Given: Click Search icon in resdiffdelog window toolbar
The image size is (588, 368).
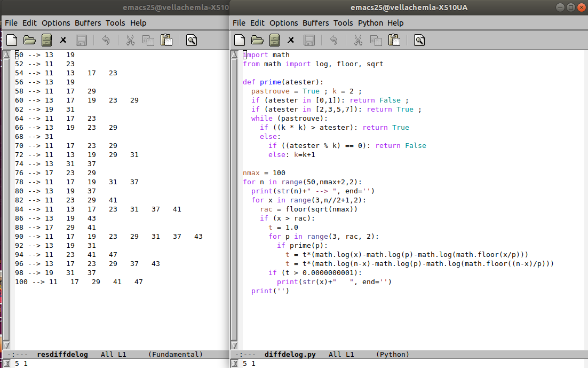Looking at the screenshot, I should click(191, 40).
